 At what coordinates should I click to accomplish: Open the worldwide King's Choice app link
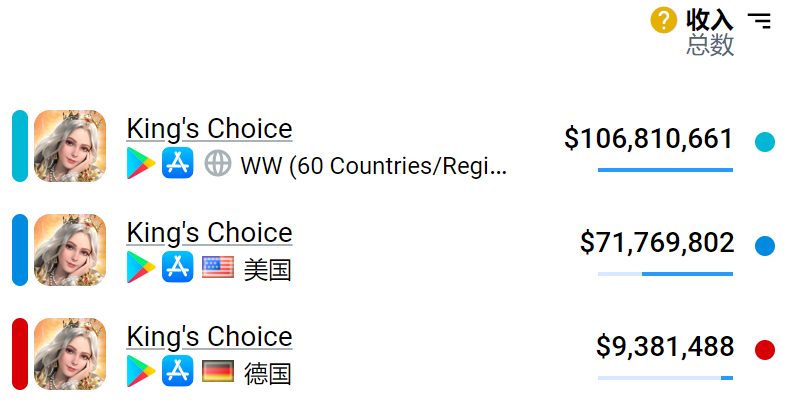209,129
